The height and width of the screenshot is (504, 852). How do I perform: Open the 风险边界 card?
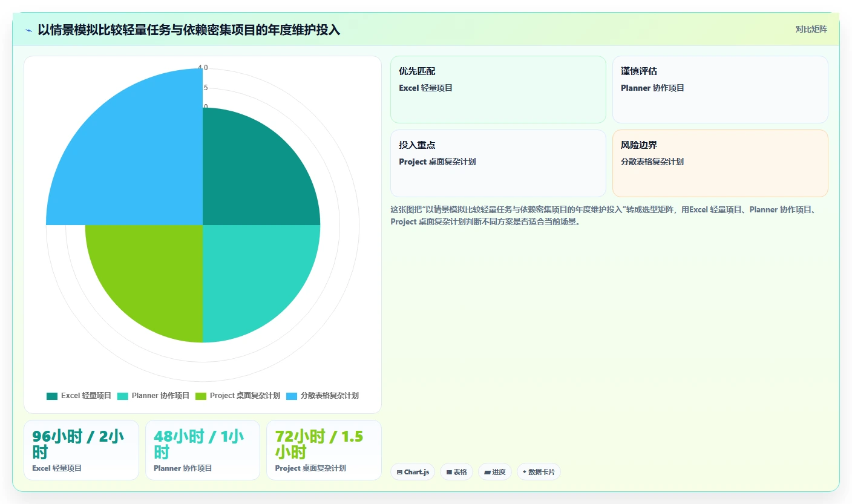point(720,163)
